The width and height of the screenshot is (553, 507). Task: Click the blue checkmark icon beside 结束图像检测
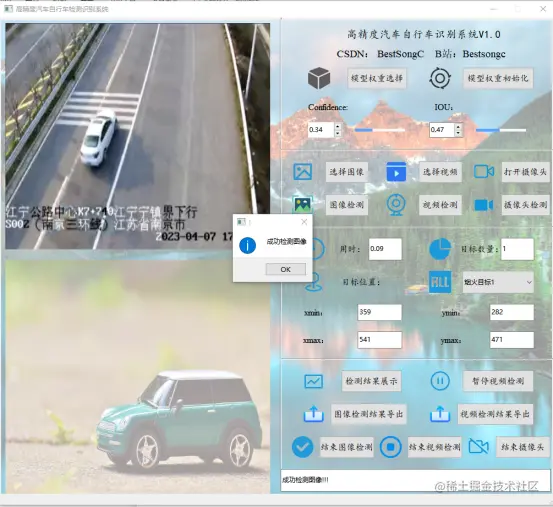tap(302, 447)
